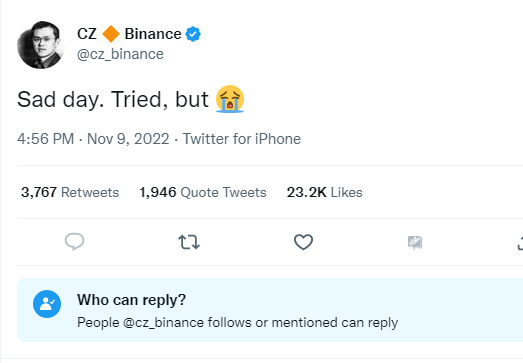Click the Twitter for iPhone source link

pos(241,139)
